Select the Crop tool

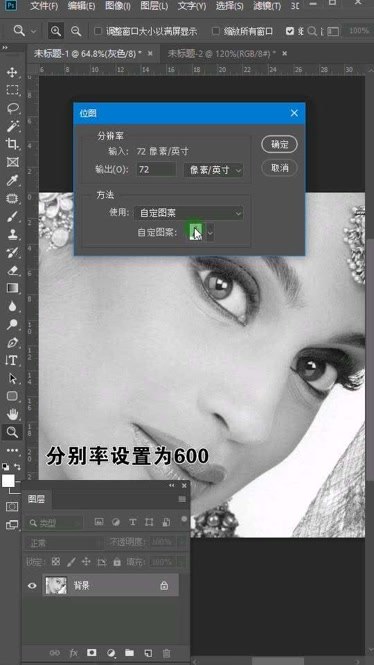pos(12,144)
